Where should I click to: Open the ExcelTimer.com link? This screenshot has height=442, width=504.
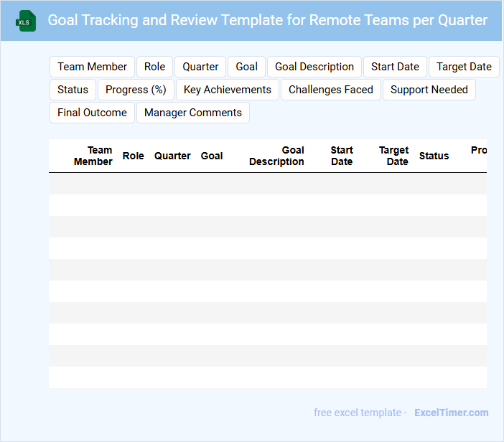point(452,413)
